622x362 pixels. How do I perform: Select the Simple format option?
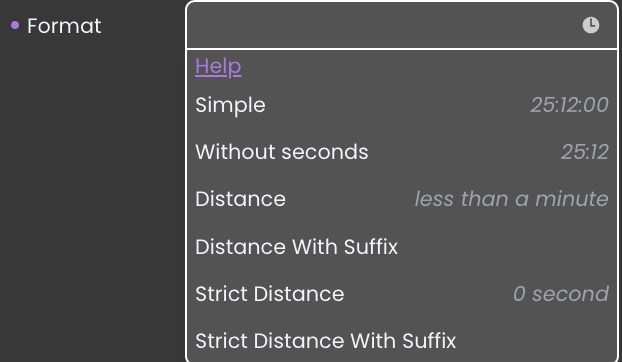402,105
